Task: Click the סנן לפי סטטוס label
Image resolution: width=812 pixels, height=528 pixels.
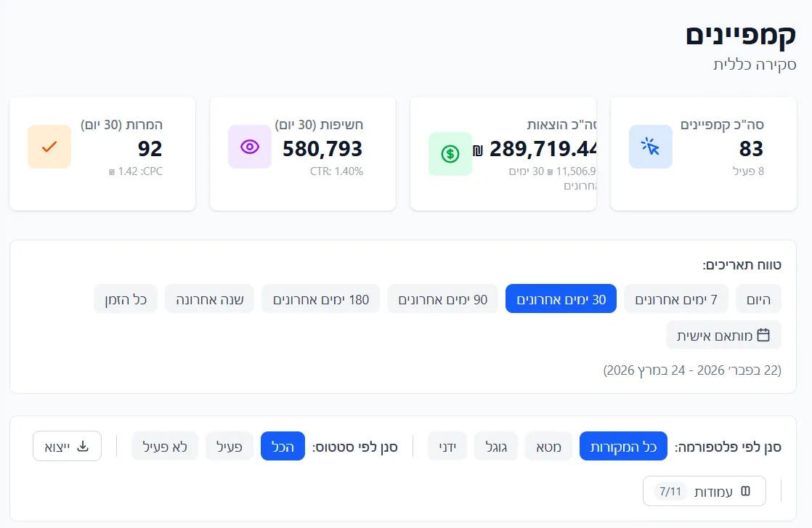Action: tap(354, 447)
